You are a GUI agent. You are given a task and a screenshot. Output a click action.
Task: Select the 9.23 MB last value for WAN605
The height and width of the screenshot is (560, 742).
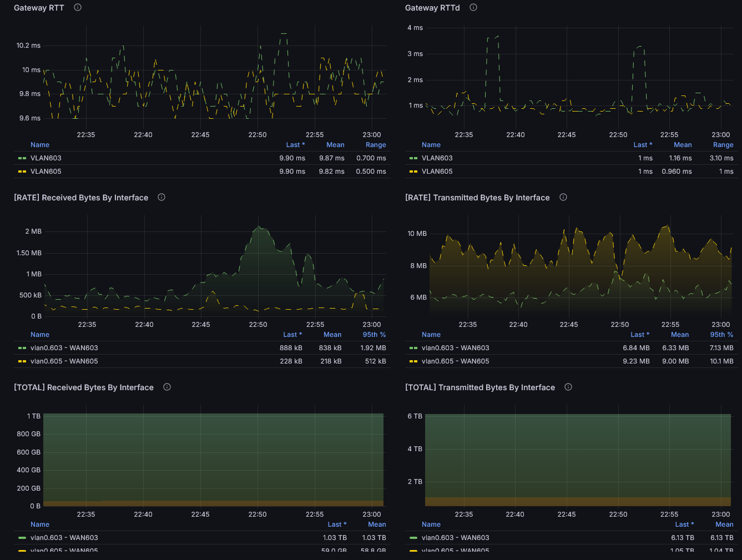637,361
